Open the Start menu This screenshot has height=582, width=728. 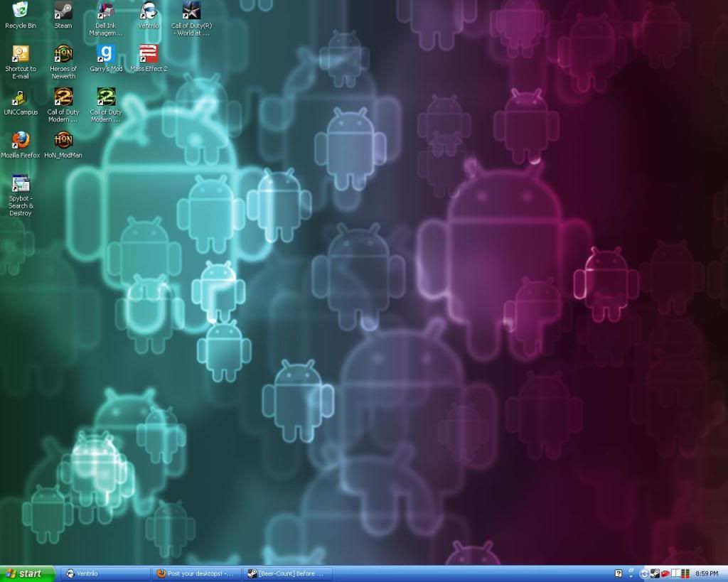pyautogui.click(x=27, y=573)
